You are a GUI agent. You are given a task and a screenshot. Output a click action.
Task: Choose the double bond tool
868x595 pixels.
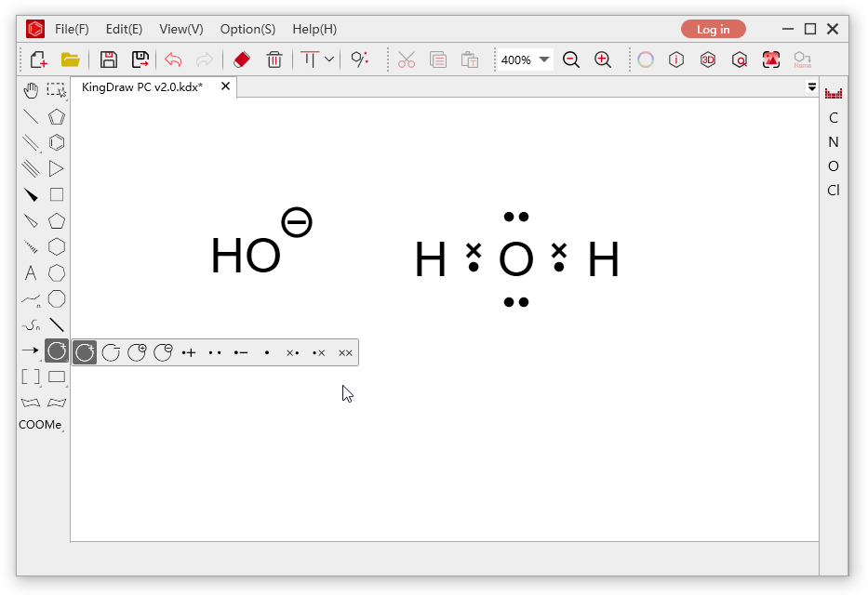(31, 142)
